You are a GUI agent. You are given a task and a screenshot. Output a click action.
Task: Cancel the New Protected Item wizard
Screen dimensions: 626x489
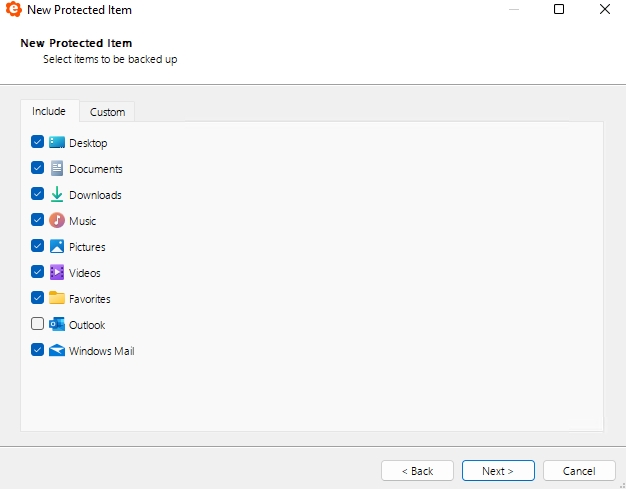pos(579,471)
